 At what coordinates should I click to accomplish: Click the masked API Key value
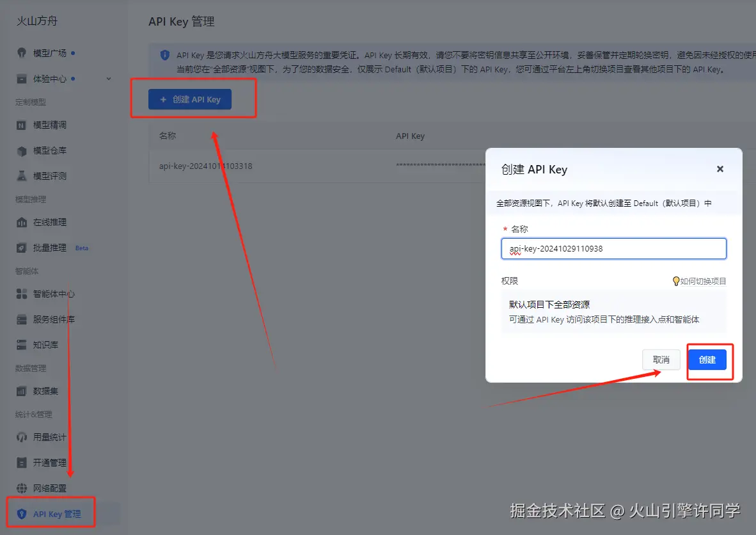pyautogui.click(x=441, y=166)
